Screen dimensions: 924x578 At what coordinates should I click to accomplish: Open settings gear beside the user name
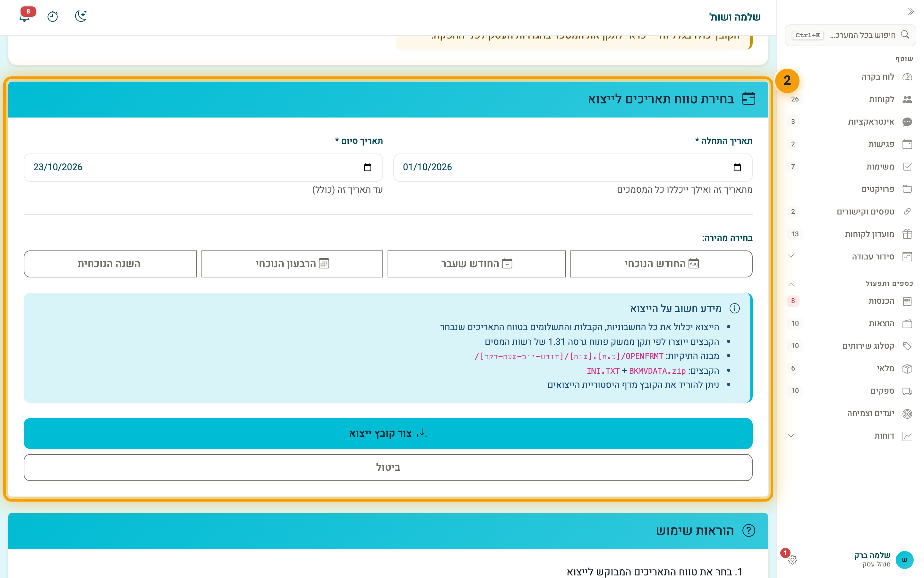point(792,560)
